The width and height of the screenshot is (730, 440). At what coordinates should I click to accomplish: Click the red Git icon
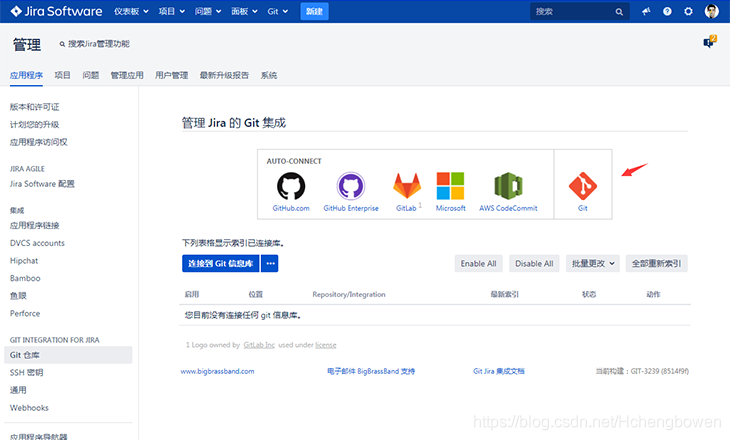pyautogui.click(x=583, y=186)
